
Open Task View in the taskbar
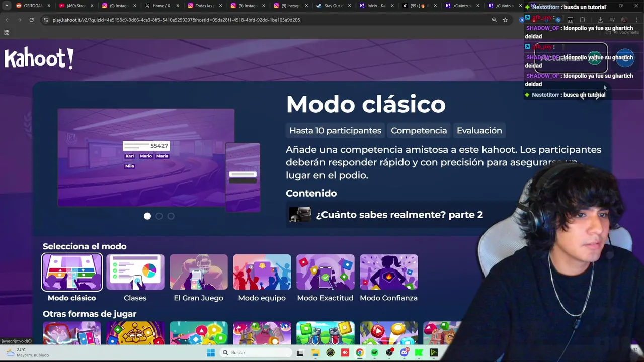[300, 352]
